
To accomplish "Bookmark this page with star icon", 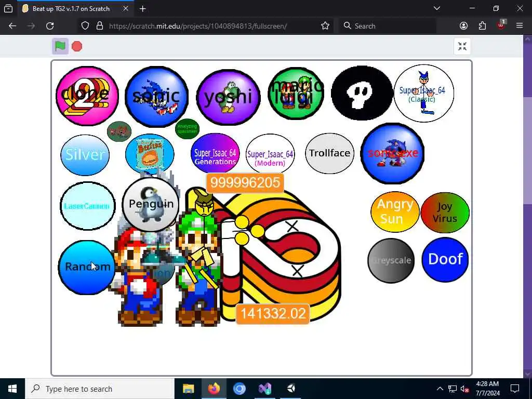I will 325,26.
